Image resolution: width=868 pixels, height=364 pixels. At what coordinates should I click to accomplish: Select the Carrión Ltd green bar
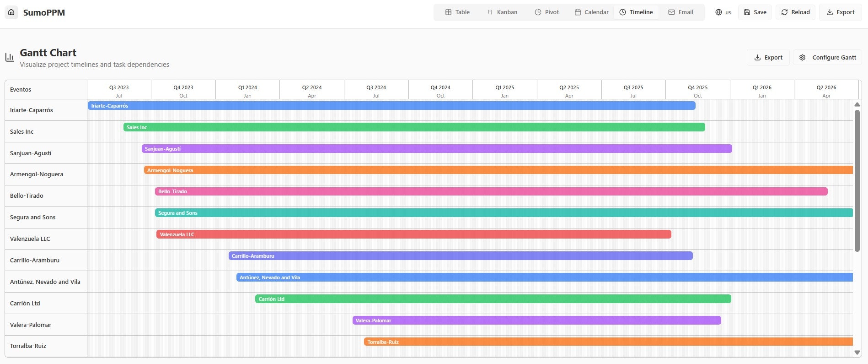(x=493, y=299)
